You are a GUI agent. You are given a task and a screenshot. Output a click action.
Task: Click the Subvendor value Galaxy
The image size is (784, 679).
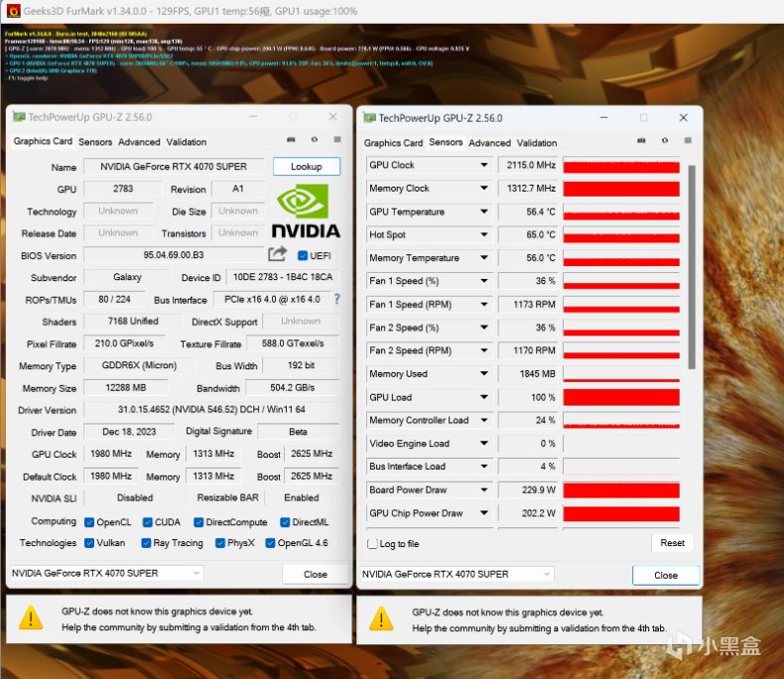click(x=127, y=277)
